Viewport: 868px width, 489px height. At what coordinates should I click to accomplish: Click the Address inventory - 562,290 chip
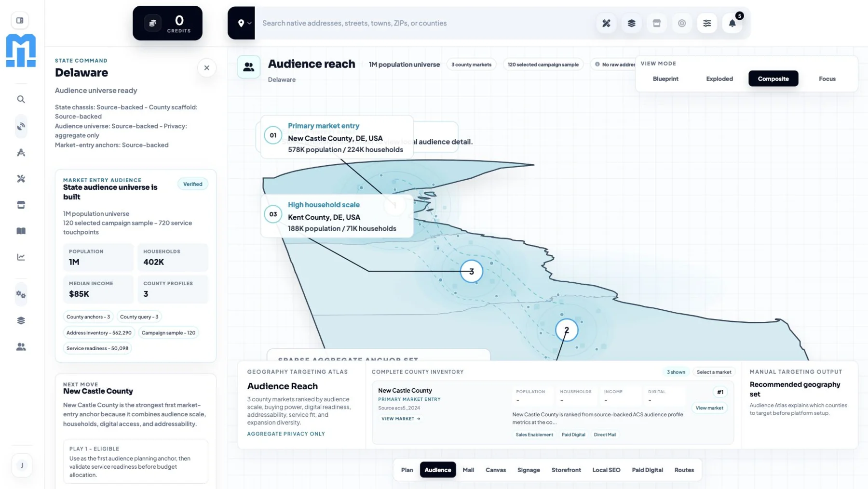pos(99,333)
